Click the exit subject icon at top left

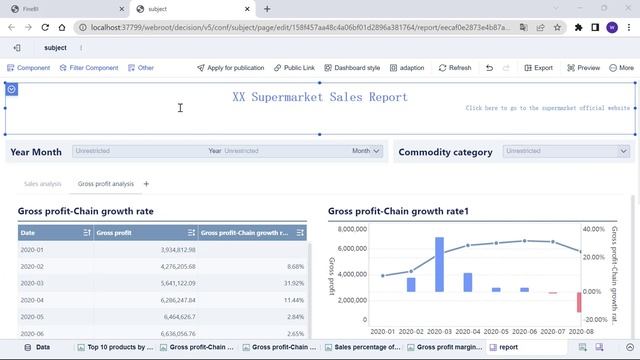pyautogui.click(x=17, y=48)
